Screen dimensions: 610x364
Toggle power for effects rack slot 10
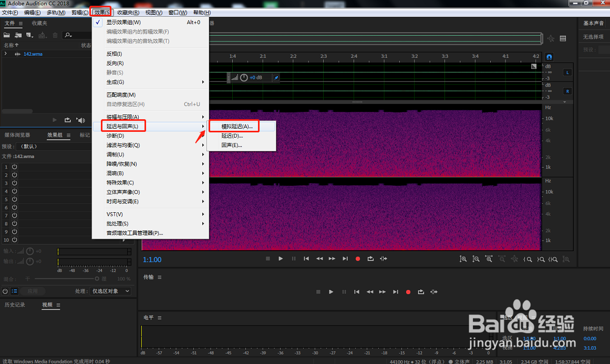tap(14, 240)
